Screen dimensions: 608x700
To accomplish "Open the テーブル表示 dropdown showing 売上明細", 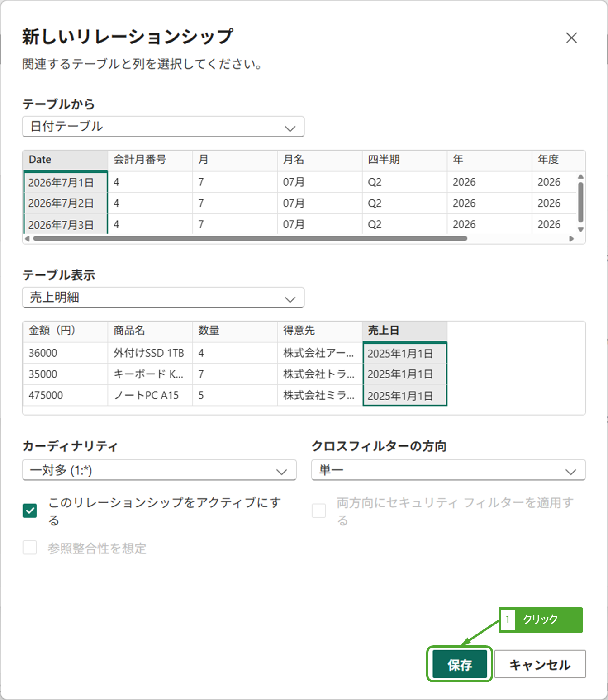I will click(163, 298).
